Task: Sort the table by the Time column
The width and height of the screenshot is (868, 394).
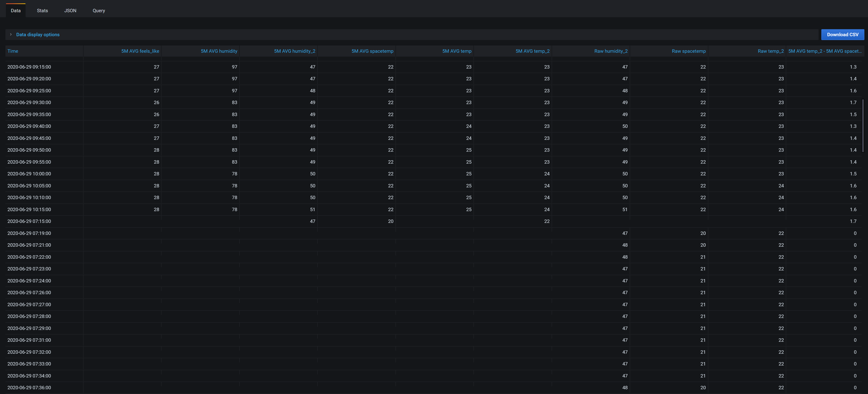Action: [x=13, y=51]
